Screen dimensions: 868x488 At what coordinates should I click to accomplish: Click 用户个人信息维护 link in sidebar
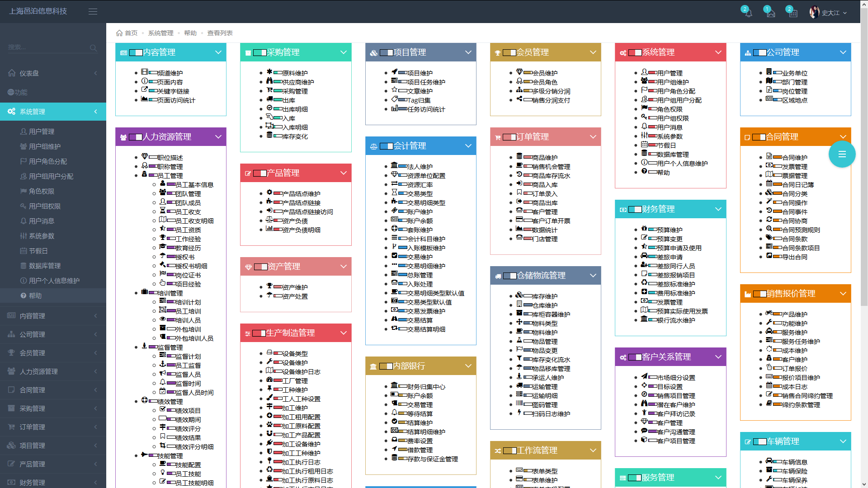pyautogui.click(x=52, y=280)
